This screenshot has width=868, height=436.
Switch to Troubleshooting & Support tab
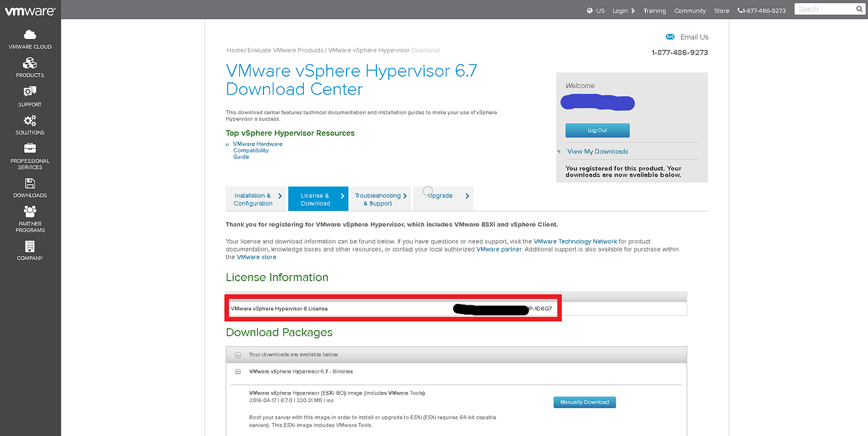[381, 199]
